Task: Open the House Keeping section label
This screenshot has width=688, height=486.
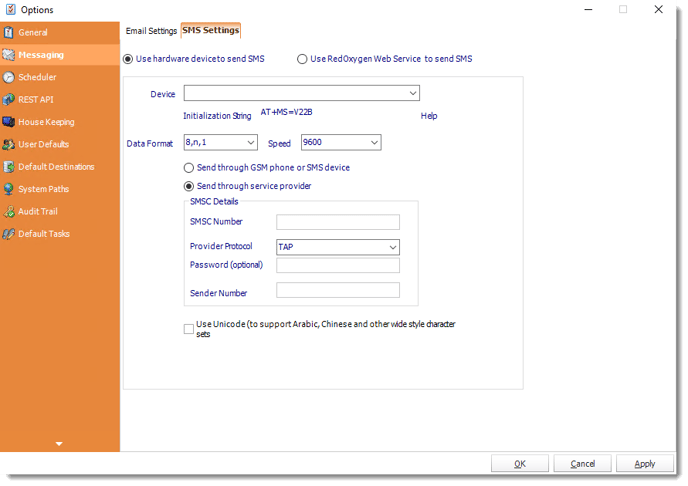Action: coord(47,122)
